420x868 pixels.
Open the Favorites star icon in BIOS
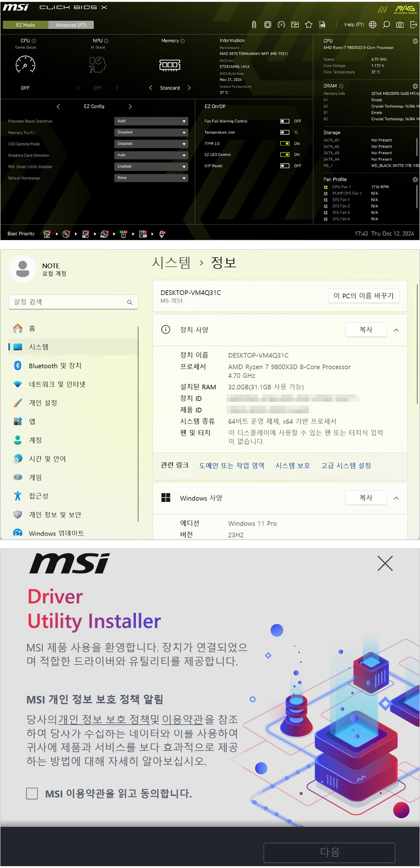pos(309,24)
